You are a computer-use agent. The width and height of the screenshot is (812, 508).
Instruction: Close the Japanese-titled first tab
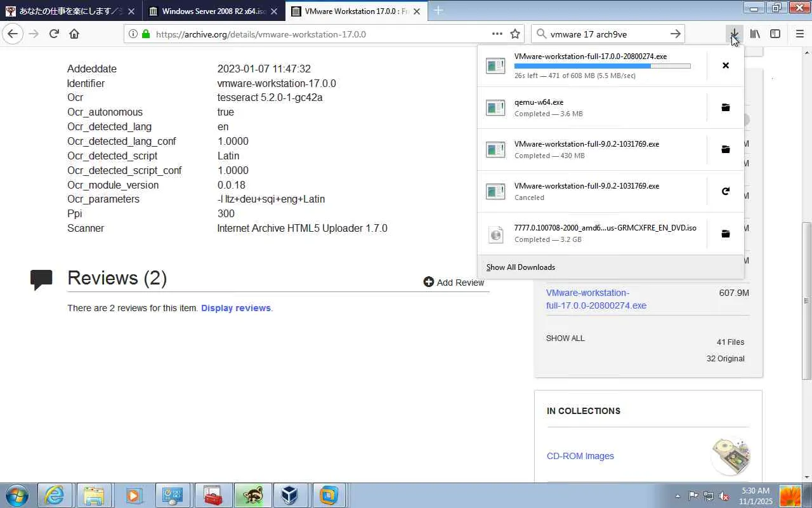click(x=131, y=11)
